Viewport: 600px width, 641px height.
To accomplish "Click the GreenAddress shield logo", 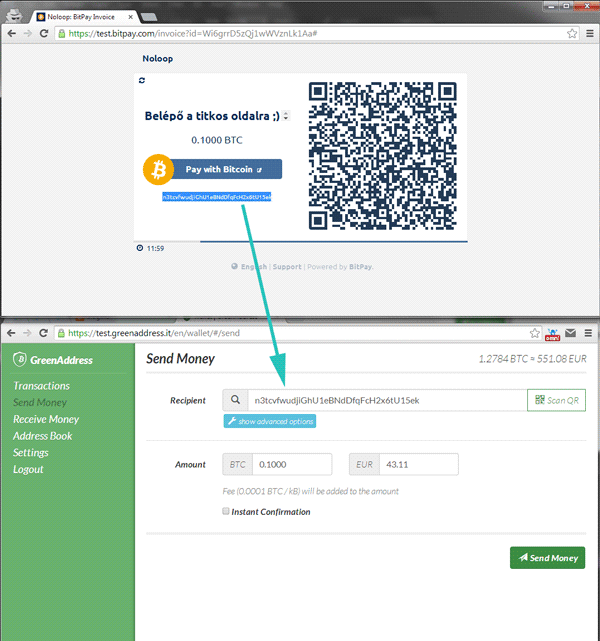I will click(x=19, y=360).
